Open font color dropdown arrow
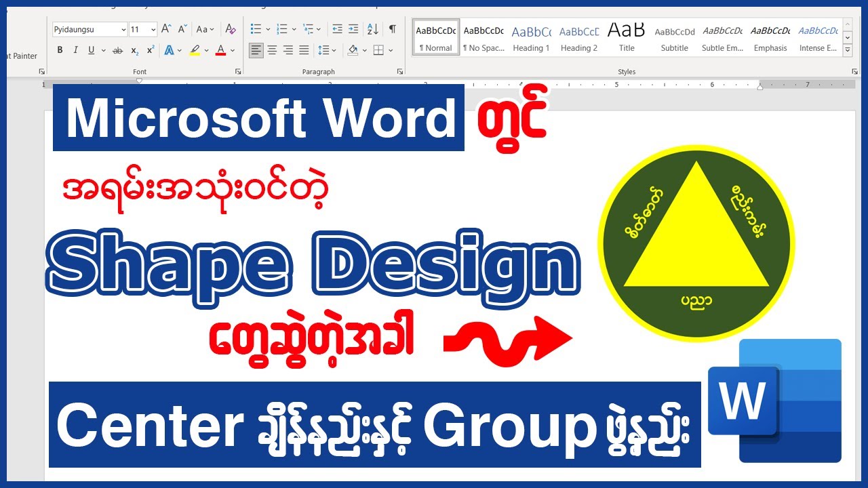 click(x=232, y=50)
